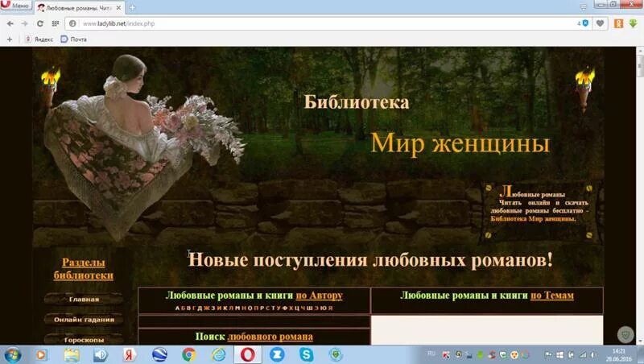Switch to Opera in the taskbar
Viewport: 644px width, 364px height.
pos(248,354)
